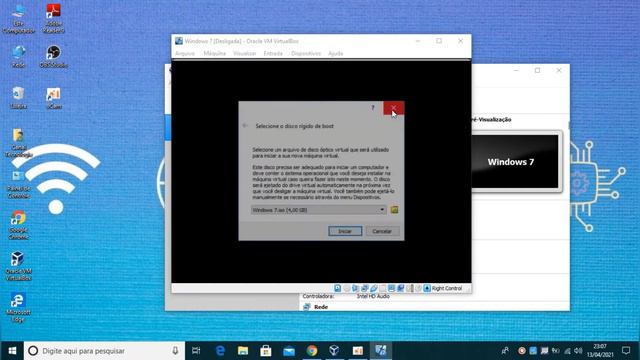Open Microsoft Store from the taskbar

click(x=266, y=351)
